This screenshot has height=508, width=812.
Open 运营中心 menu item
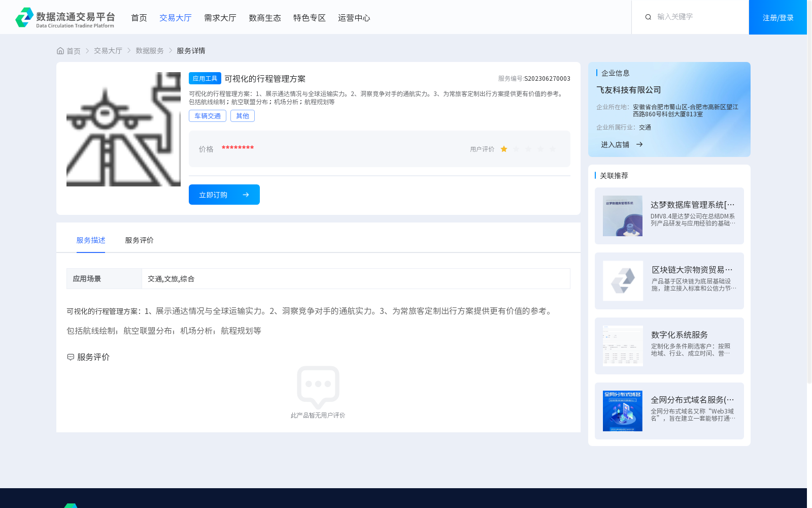click(354, 18)
